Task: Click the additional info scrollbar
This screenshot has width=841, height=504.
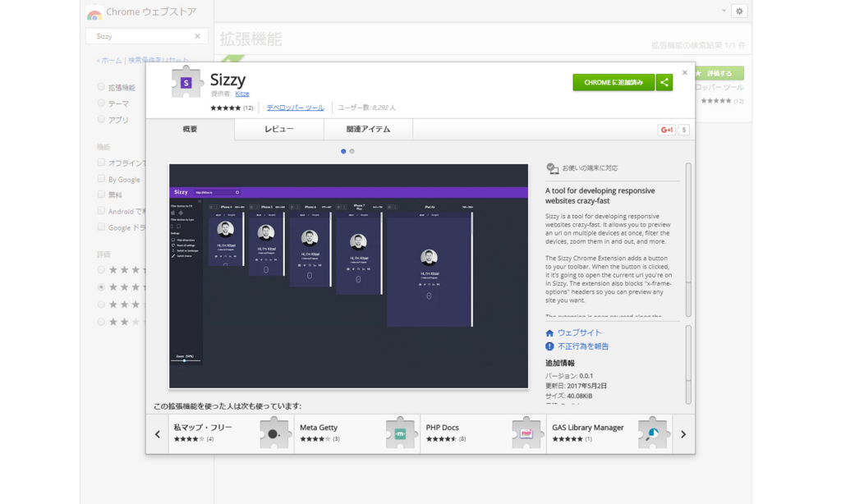Action: click(688, 364)
